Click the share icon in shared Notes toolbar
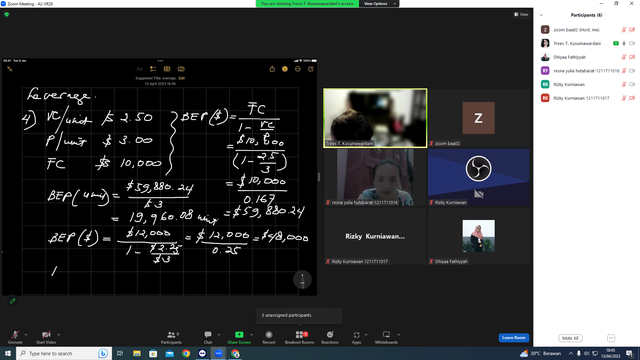 [272, 69]
